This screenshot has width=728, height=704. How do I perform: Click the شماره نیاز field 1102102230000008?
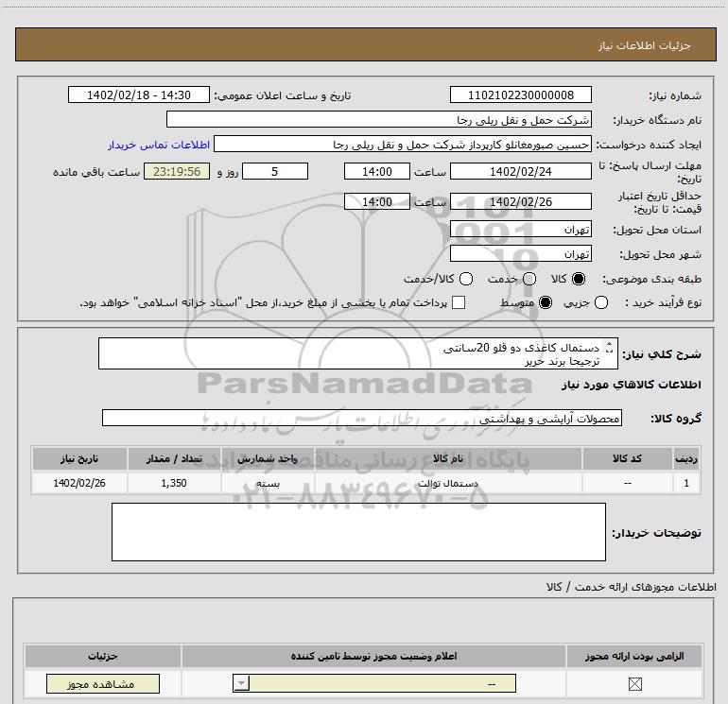tap(520, 94)
